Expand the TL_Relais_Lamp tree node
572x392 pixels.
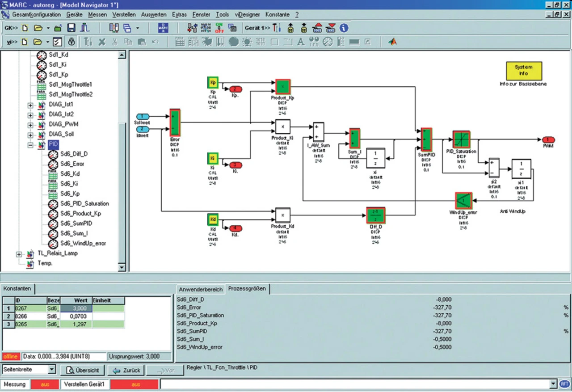[19, 253]
